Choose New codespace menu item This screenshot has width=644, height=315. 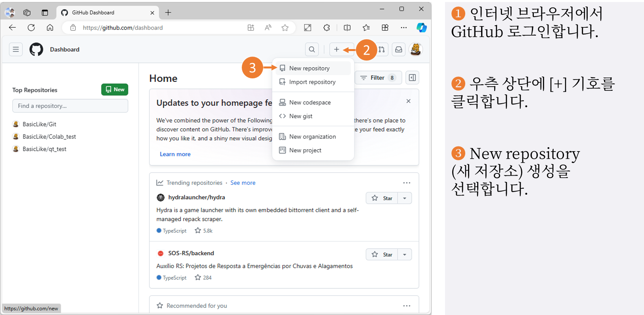313,102
